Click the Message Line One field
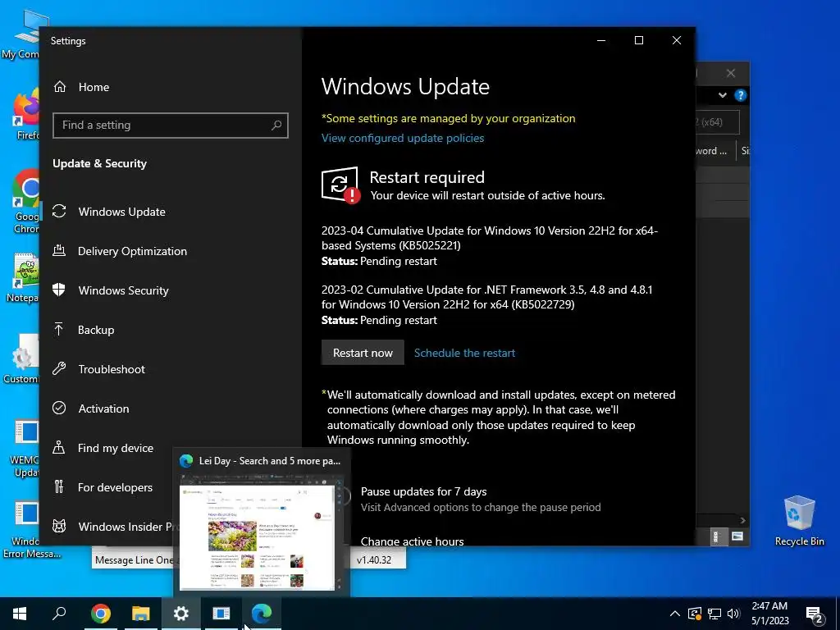 [x=133, y=560]
